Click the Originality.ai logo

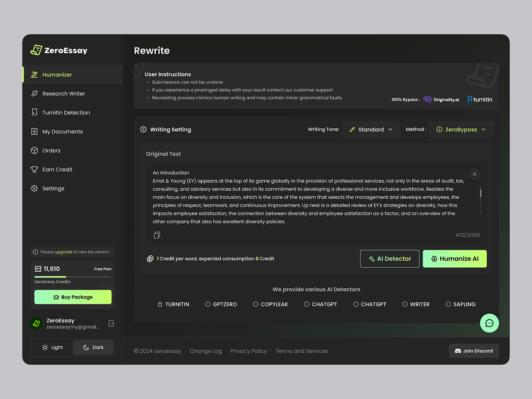click(441, 100)
